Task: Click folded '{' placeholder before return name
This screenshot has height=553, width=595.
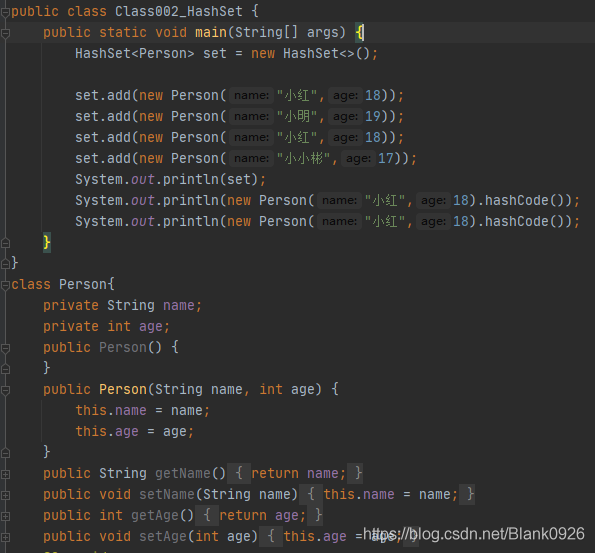Action: click(239, 473)
